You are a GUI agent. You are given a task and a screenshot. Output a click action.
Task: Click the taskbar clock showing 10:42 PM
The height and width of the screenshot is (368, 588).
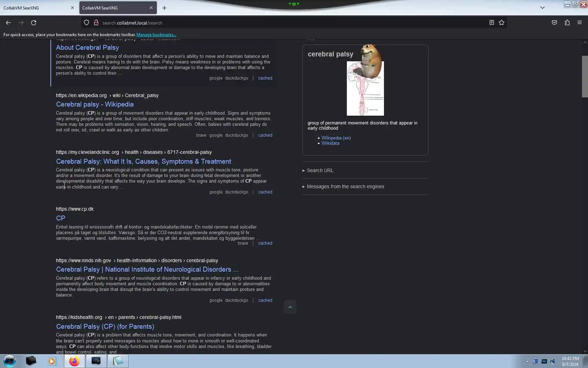click(570, 361)
